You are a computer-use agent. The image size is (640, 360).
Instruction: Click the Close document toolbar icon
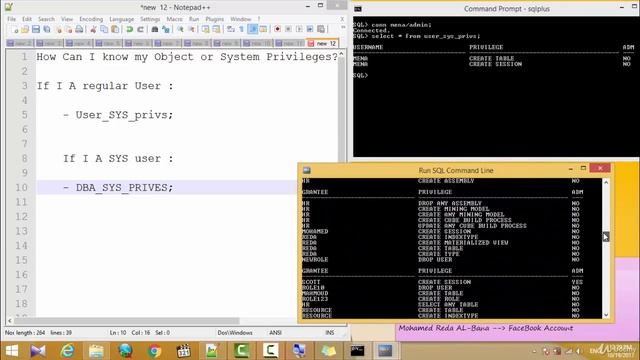(59, 29)
